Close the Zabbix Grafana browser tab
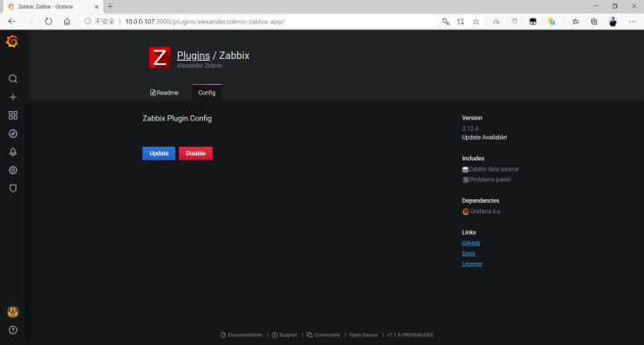Screen dimensions: 644x345 pos(96,7)
